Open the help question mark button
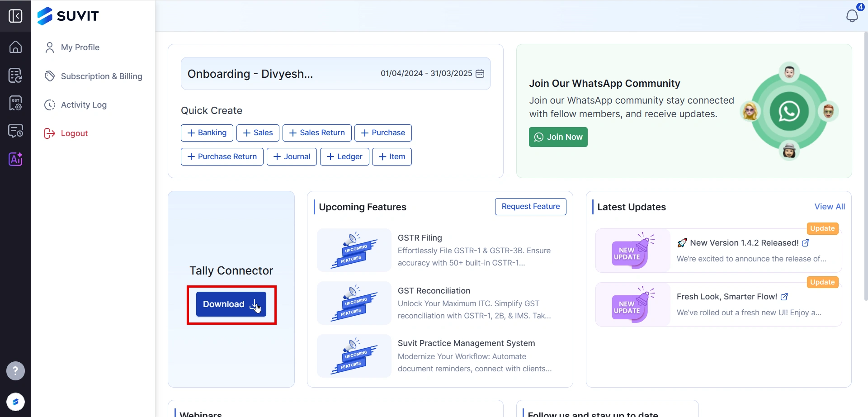The width and height of the screenshot is (868, 417). 15,371
